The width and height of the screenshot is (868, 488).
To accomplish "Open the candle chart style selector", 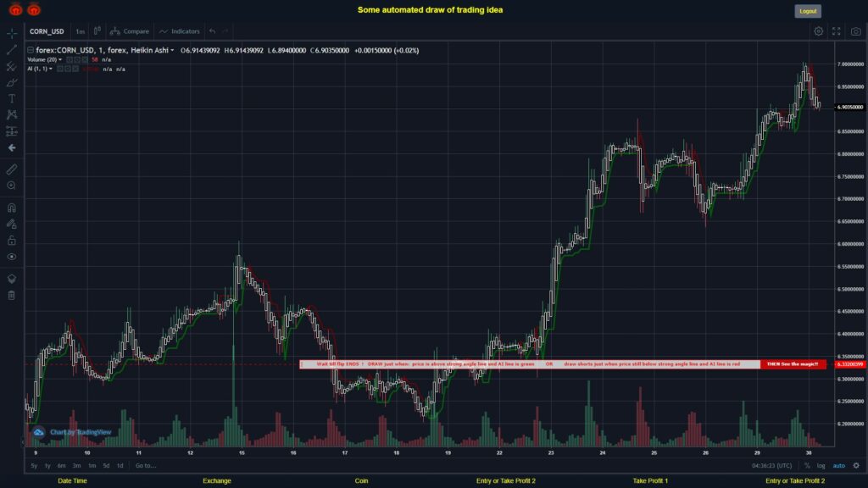I will (x=97, y=31).
